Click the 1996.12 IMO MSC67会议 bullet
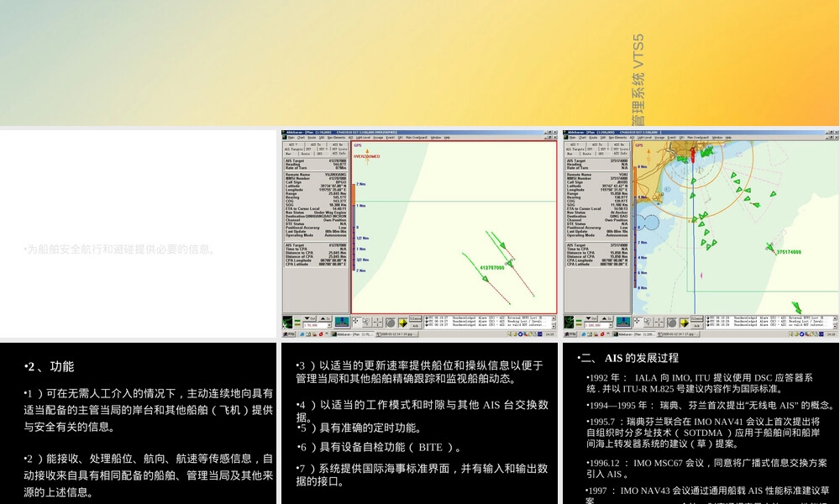Viewport: 840px width, 504px height. pyautogui.click(x=706, y=468)
